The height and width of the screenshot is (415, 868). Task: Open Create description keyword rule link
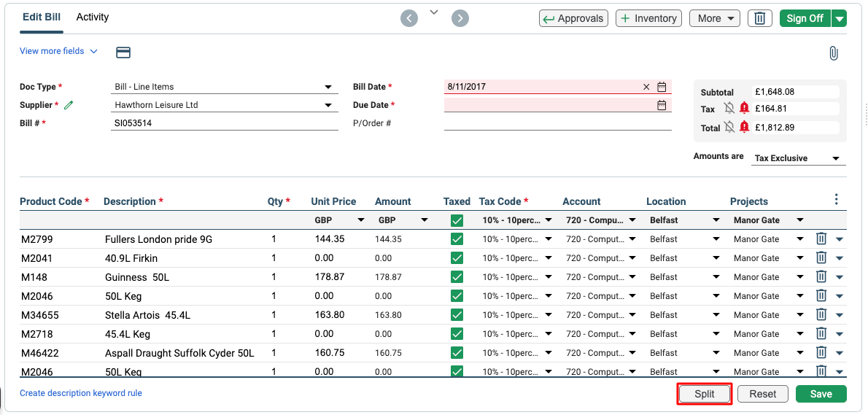81,393
